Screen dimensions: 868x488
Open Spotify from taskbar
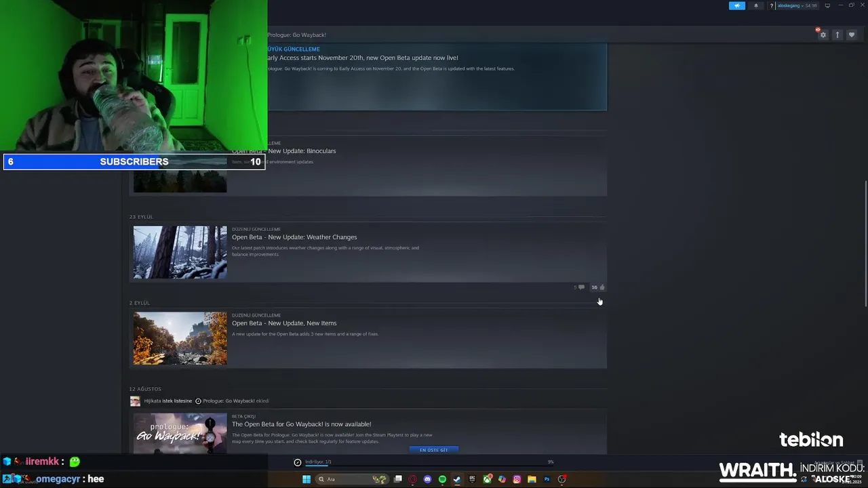pyautogui.click(x=442, y=479)
